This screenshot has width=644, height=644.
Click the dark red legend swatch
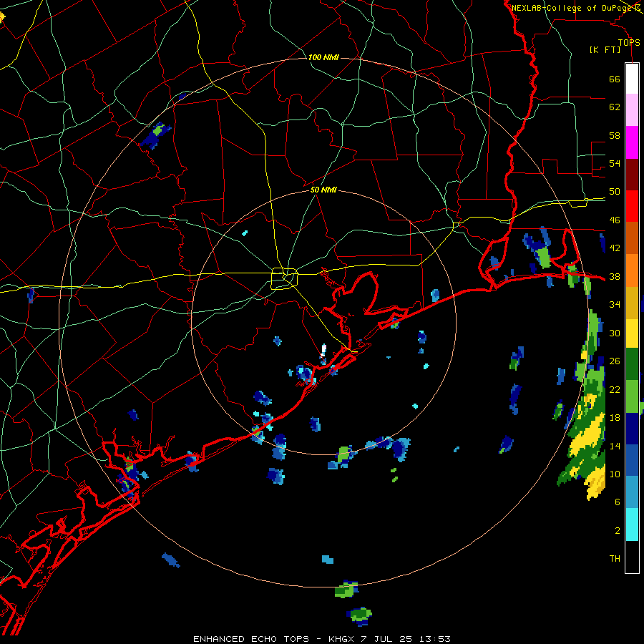632,175
